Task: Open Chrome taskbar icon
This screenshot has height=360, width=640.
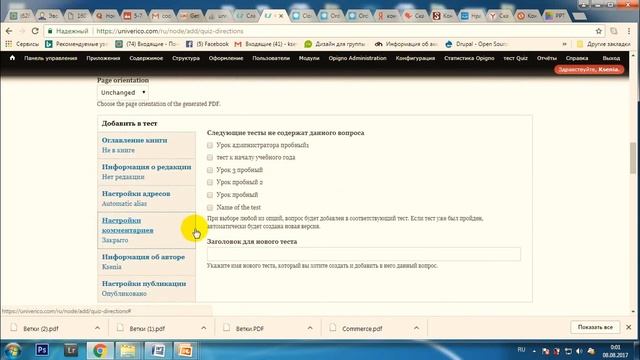Action: 100,350
